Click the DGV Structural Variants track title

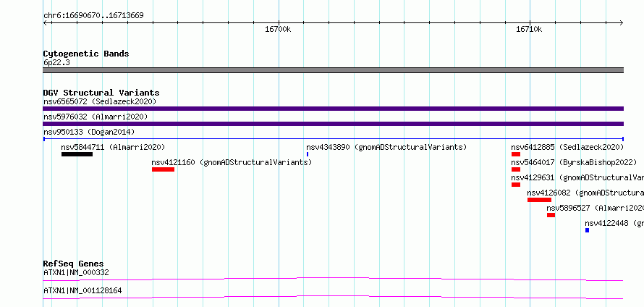click(x=101, y=93)
